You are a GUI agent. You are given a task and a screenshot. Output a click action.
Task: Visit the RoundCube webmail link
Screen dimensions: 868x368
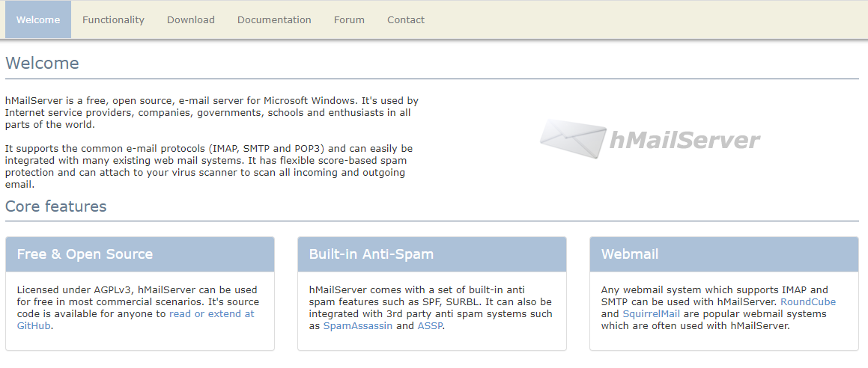808,302
